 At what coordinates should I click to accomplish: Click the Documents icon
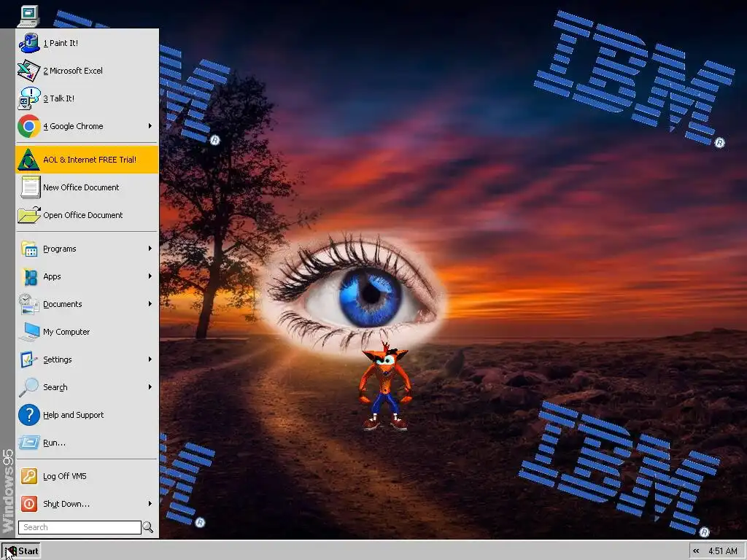[x=28, y=304]
